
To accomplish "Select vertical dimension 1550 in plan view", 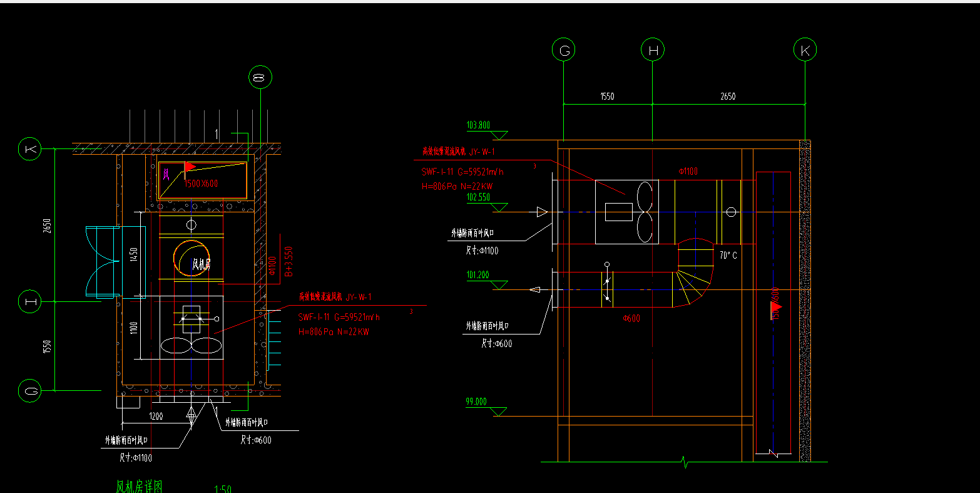I will 47,347.
